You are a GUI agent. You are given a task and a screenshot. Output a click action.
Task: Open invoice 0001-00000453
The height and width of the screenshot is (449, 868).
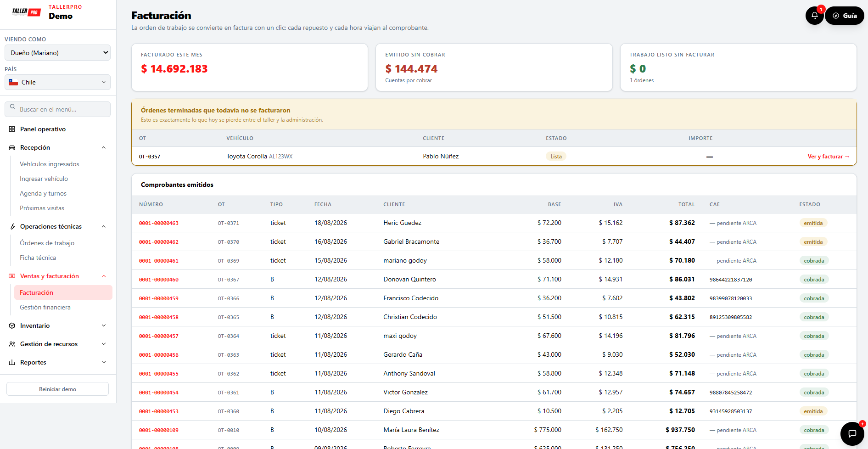(x=159, y=411)
